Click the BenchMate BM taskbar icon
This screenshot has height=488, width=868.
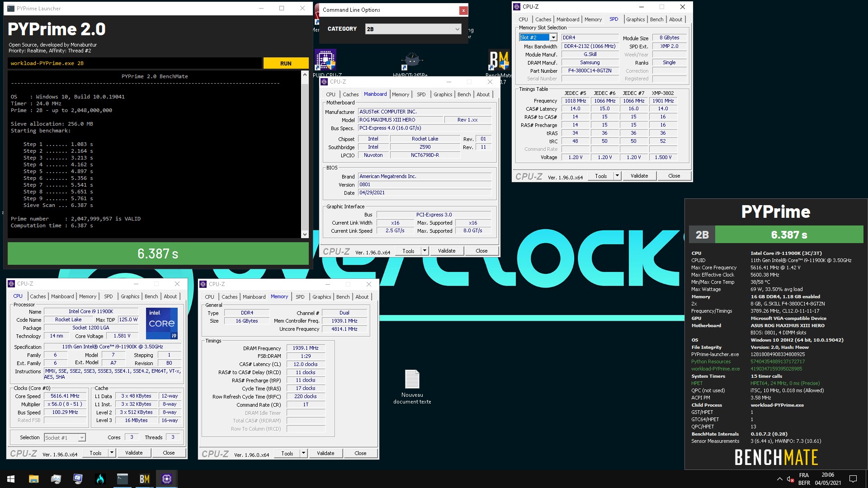point(145,479)
